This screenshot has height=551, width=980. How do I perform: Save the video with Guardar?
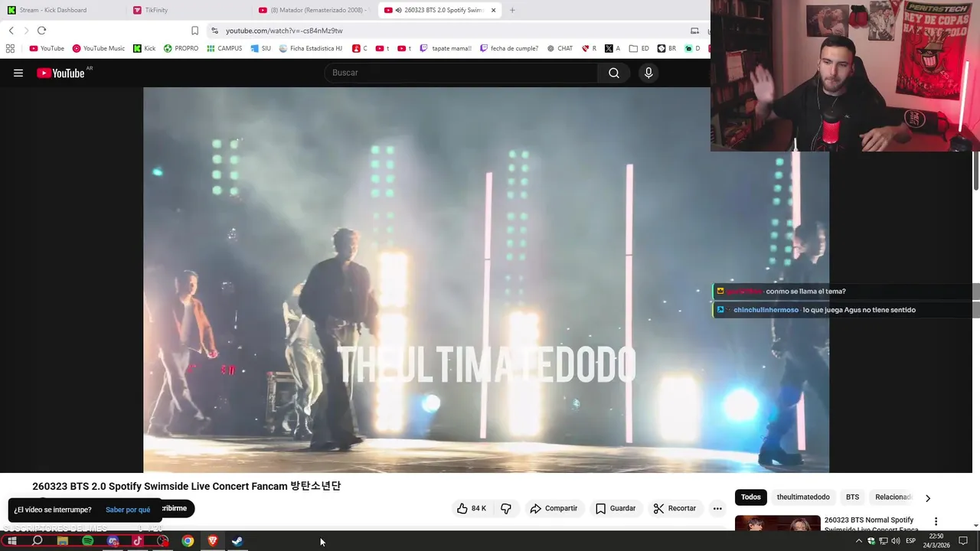tap(616, 508)
